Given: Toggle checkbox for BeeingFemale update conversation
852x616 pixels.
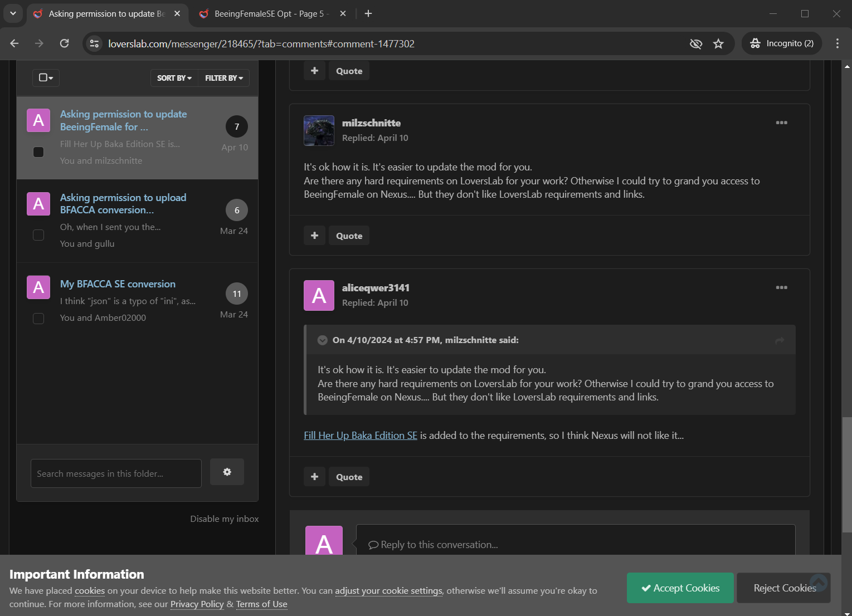Looking at the screenshot, I should tap(38, 151).
